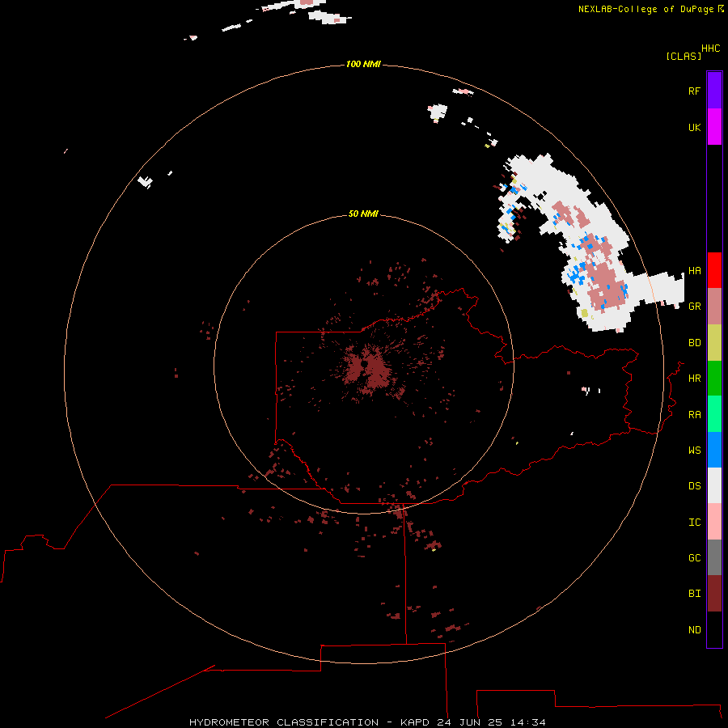This screenshot has height=728, width=728.
Task: Click the ND legend label
Action: coord(694,630)
